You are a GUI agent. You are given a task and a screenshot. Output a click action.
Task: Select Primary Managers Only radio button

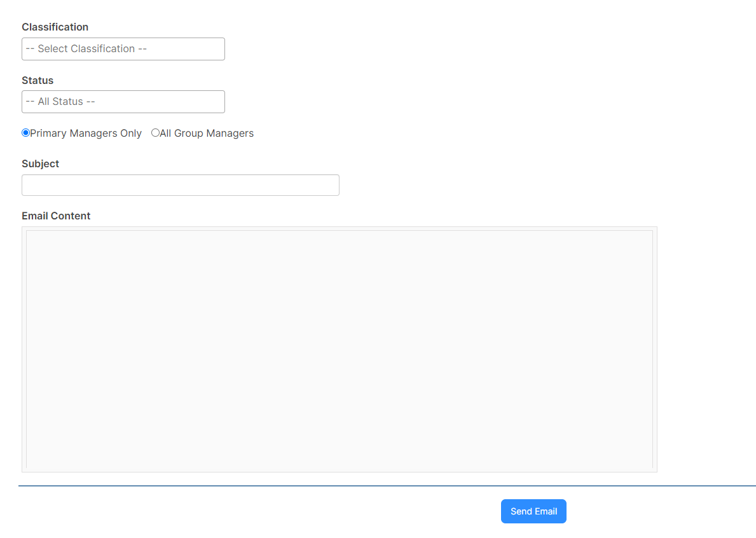pyautogui.click(x=26, y=132)
